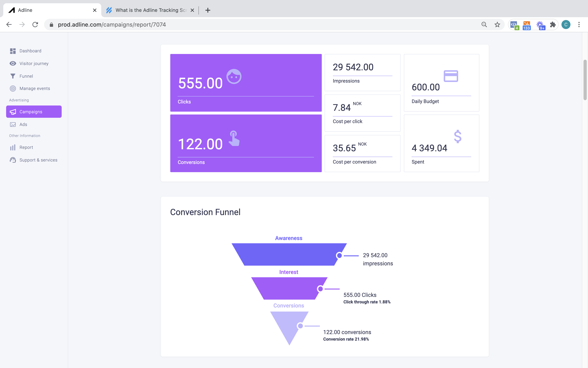Screen dimensions: 588x368
Task: Click the 122.00 conversions funnel label
Action: click(347, 332)
